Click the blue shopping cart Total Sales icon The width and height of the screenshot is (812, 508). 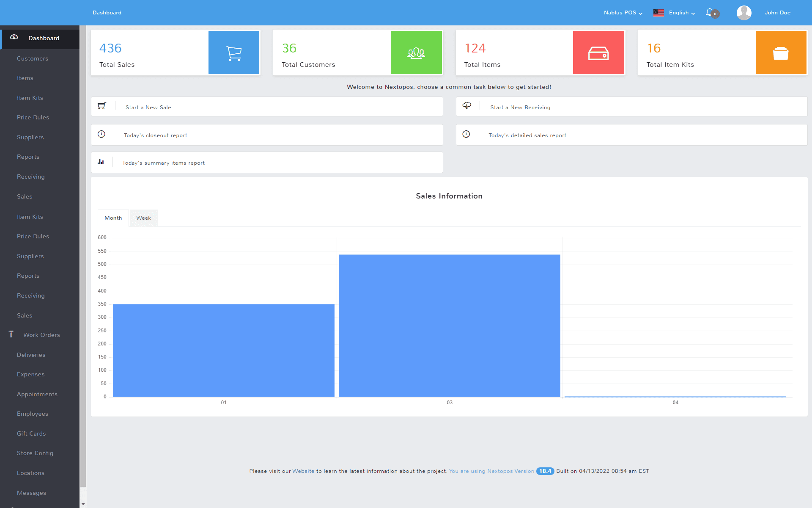(x=234, y=53)
